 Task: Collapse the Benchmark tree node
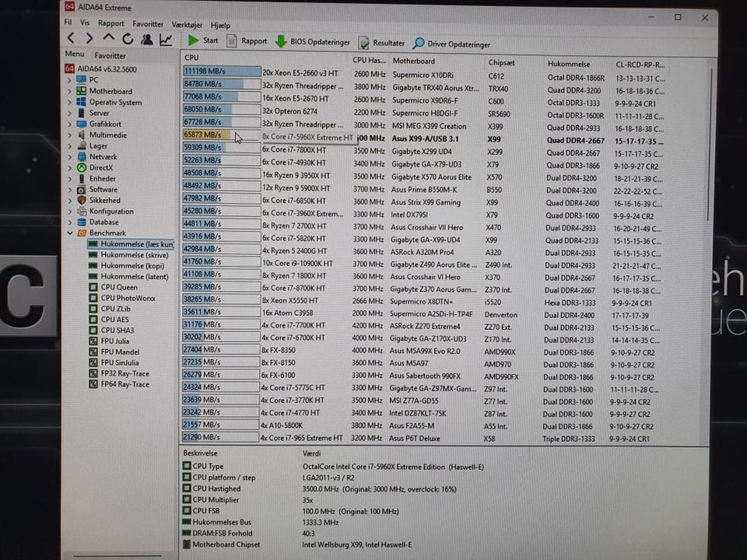pyautogui.click(x=70, y=233)
